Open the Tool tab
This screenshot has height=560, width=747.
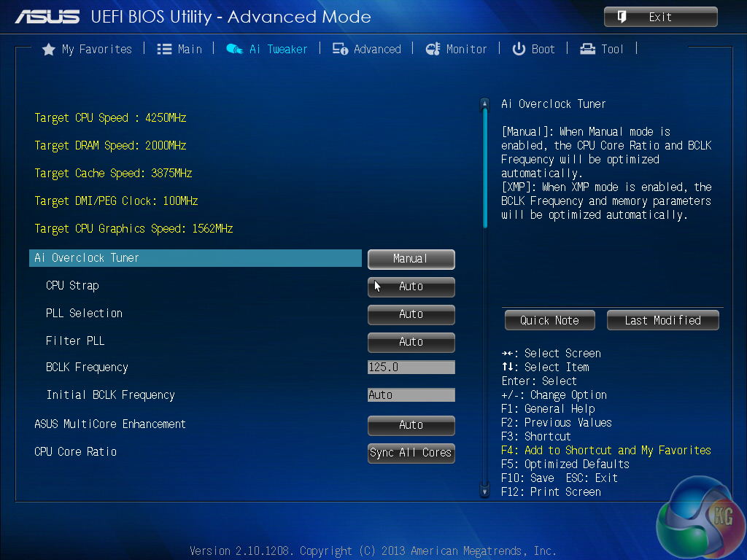click(x=612, y=49)
